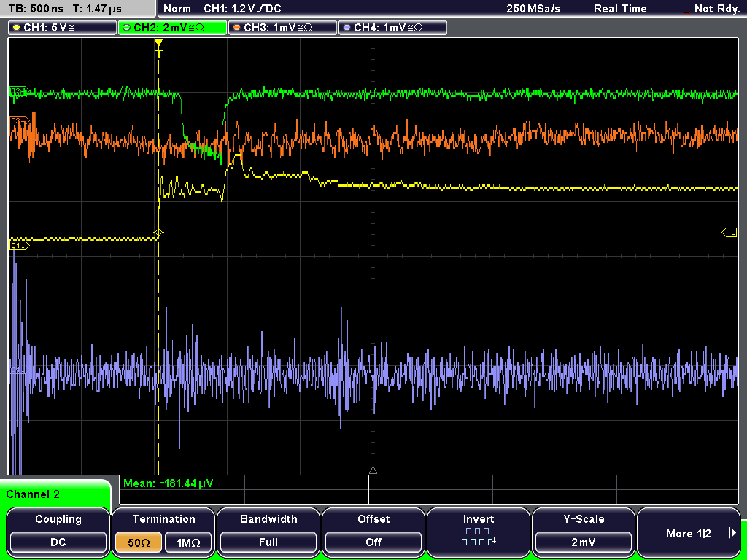Click the TL trigger level marker
The image size is (747, 560).
point(729,233)
